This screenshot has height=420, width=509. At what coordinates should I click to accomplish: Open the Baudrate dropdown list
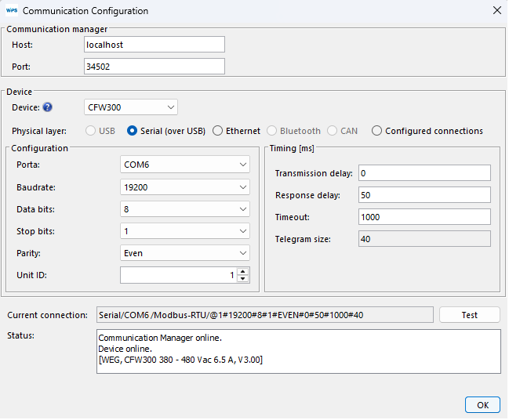point(185,187)
